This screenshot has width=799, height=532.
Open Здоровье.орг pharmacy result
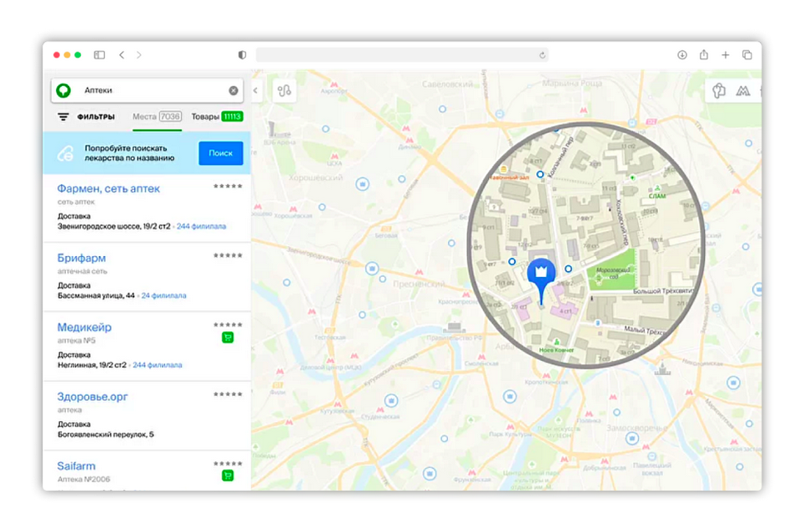pos(93,396)
